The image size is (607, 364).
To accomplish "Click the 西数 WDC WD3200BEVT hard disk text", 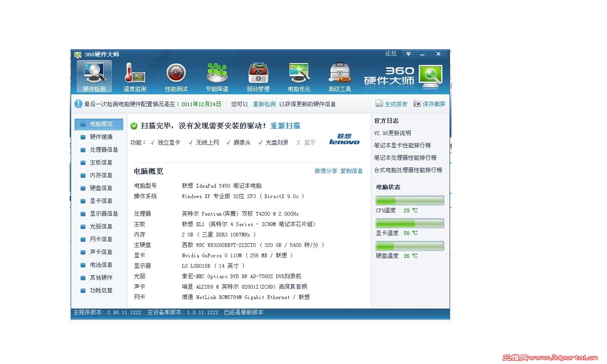I will click(253, 245).
